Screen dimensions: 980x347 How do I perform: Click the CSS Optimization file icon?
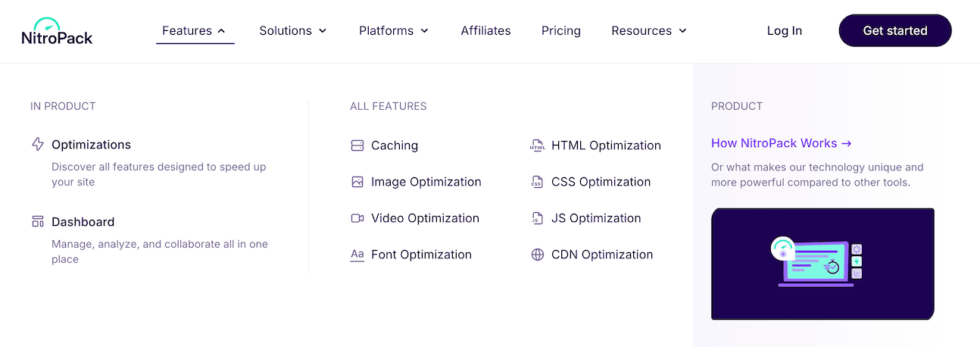[x=538, y=182]
